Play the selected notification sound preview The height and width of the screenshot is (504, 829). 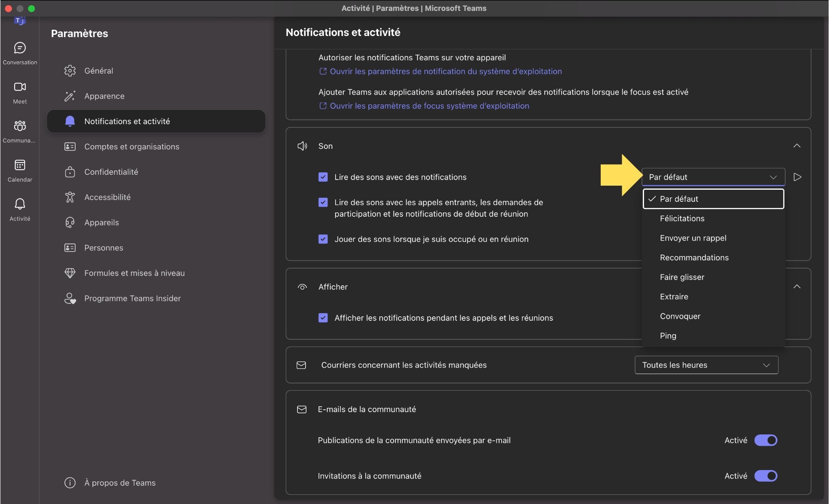point(797,177)
